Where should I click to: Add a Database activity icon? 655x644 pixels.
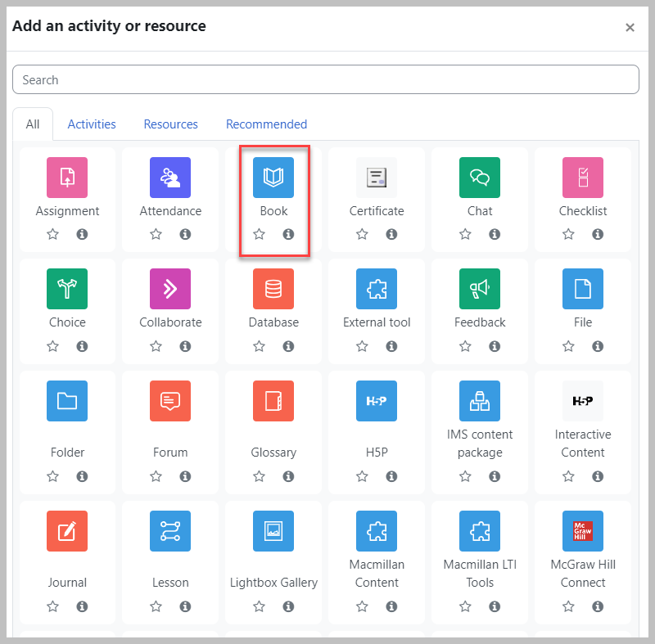click(x=273, y=289)
